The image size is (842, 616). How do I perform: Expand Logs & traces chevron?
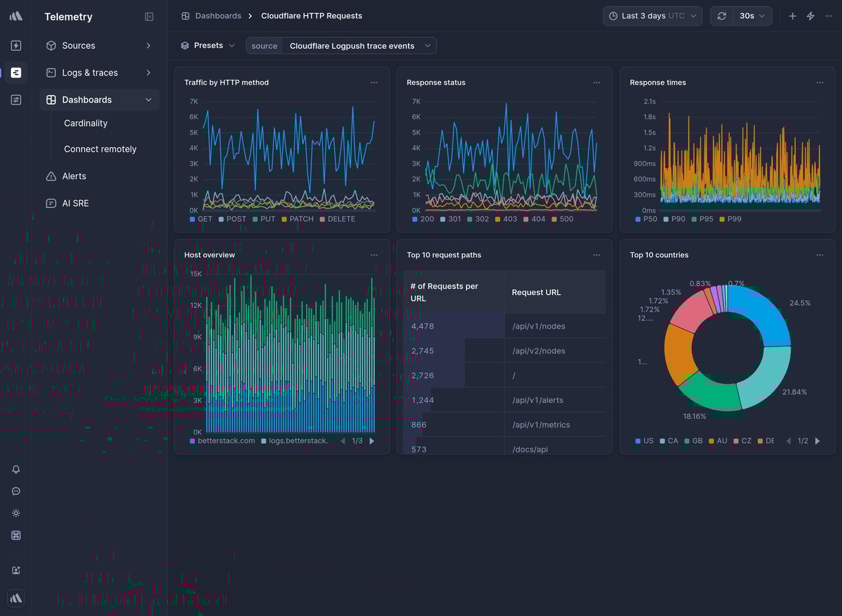[x=148, y=72]
